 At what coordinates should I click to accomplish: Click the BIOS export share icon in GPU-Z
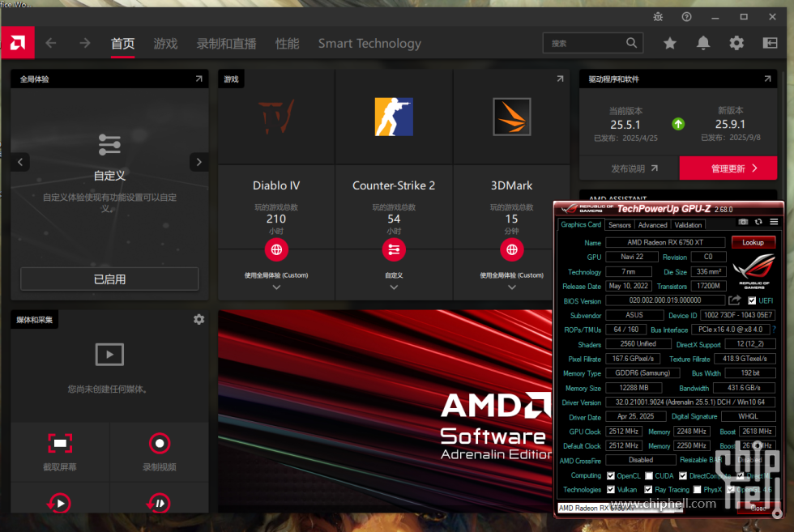pos(734,300)
